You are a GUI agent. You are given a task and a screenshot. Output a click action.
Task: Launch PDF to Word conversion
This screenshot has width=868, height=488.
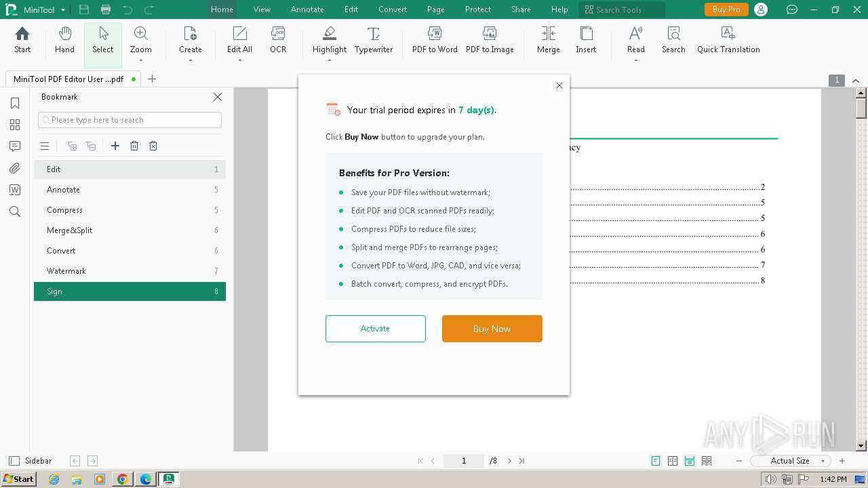[x=435, y=40]
